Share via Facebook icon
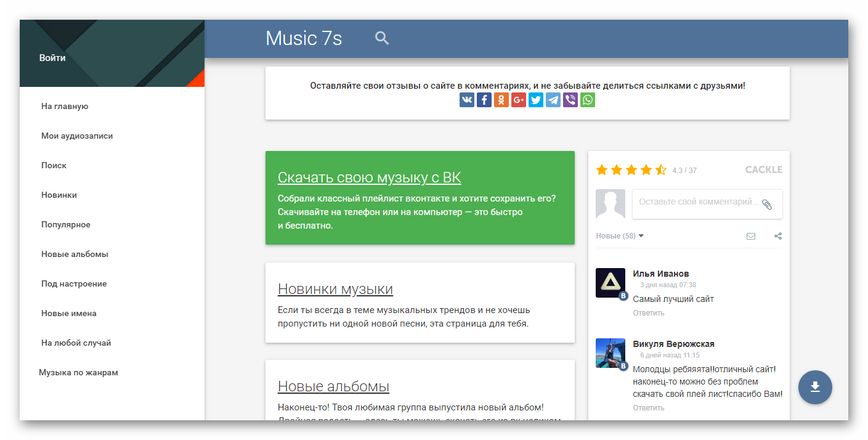Screen dimensions: 868x440 click(484, 100)
